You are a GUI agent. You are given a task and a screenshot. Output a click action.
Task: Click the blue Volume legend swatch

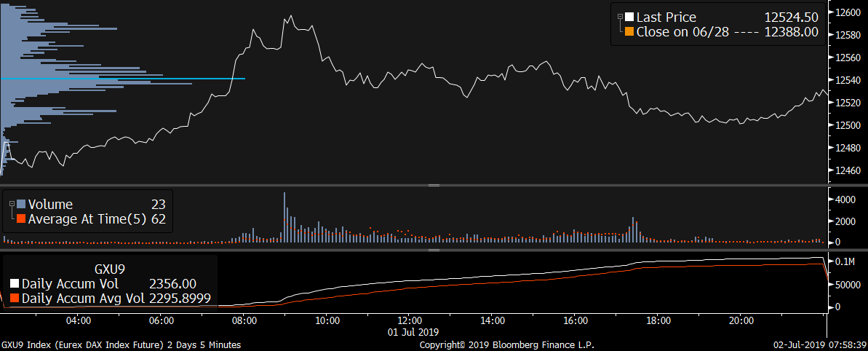21,205
